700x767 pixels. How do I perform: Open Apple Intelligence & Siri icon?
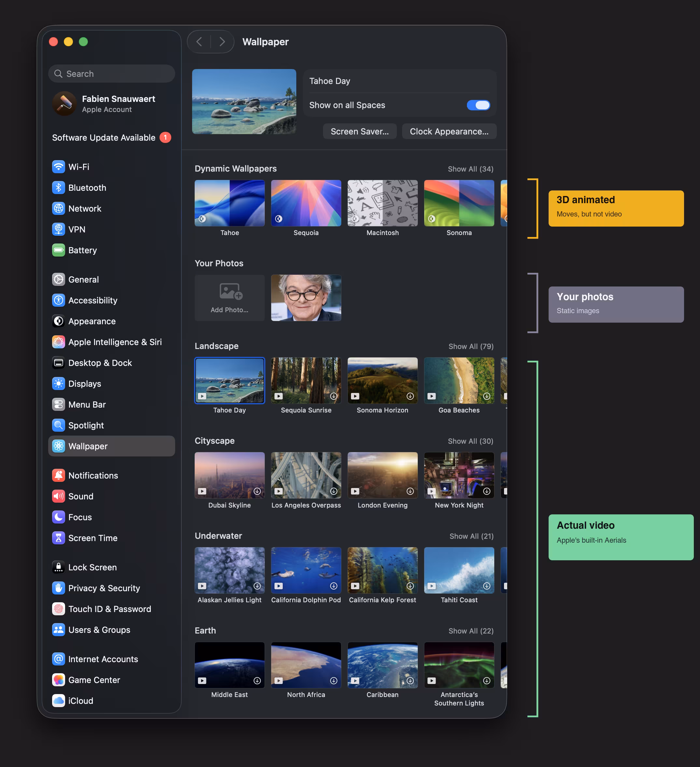coord(58,342)
